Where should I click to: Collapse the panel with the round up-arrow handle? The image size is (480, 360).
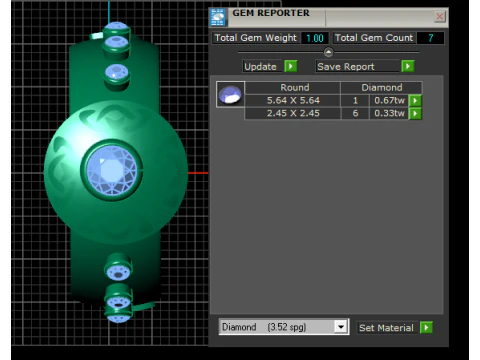click(x=328, y=52)
